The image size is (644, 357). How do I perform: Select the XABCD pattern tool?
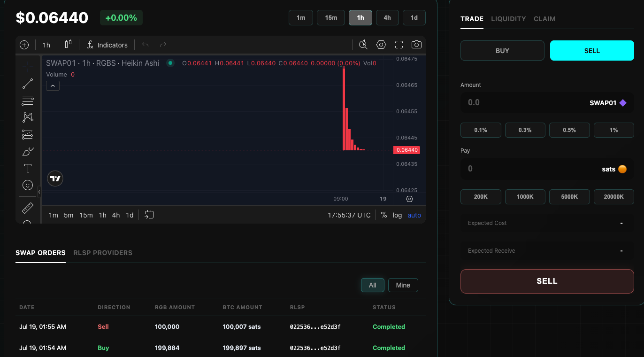[x=28, y=117]
